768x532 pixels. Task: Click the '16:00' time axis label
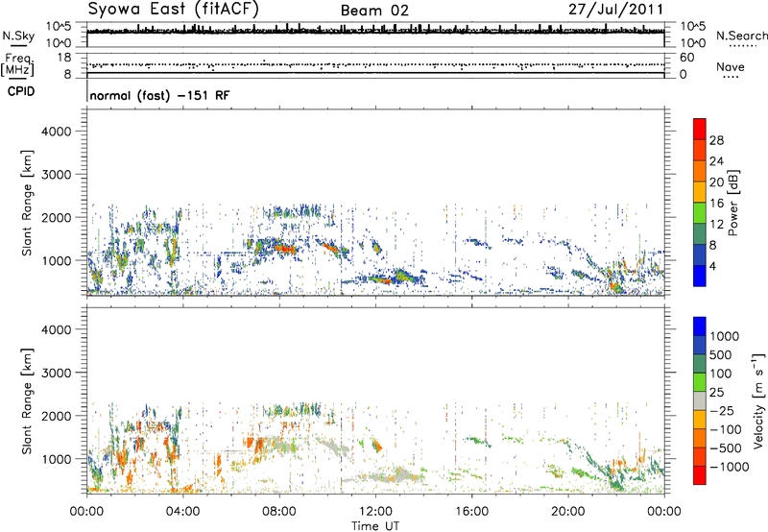[x=471, y=512]
